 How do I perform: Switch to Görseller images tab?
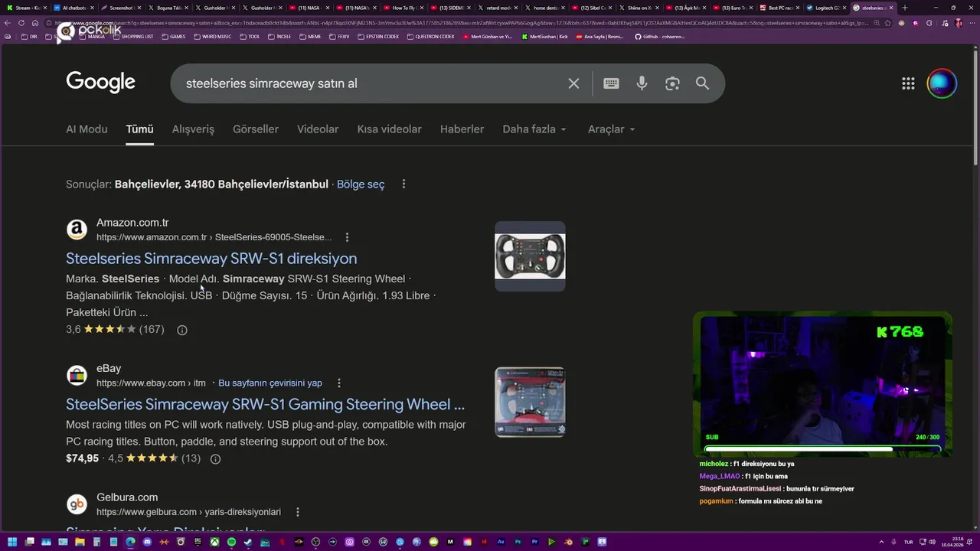click(x=256, y=129)
